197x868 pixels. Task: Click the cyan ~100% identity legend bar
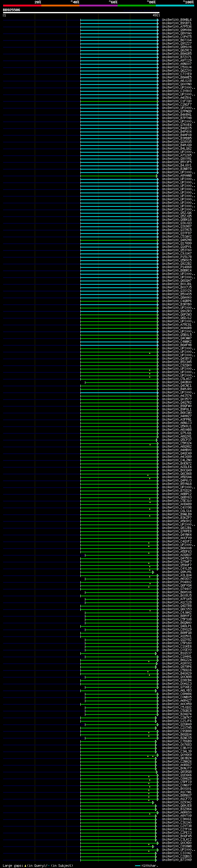click(x=175, y=6)
